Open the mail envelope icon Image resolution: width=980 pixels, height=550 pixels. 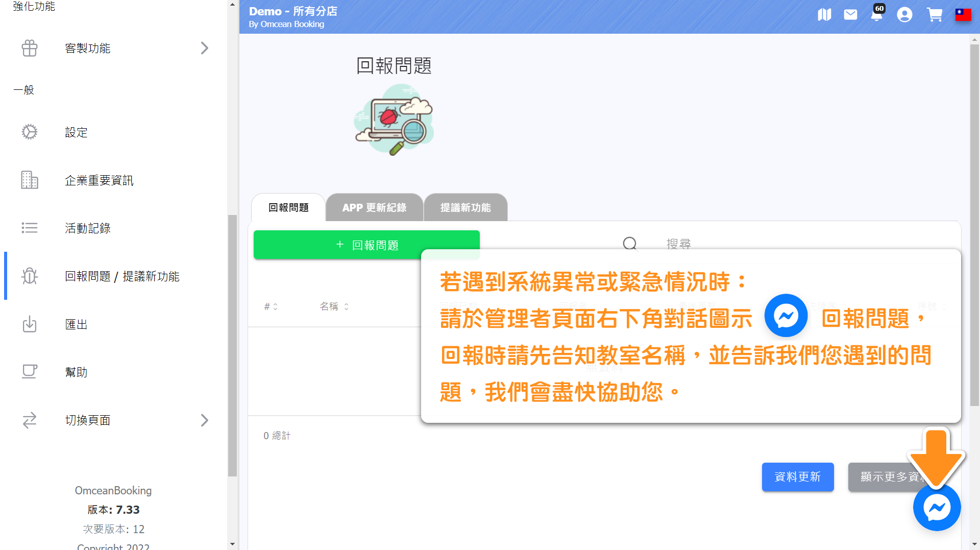[x=850, y=15]
